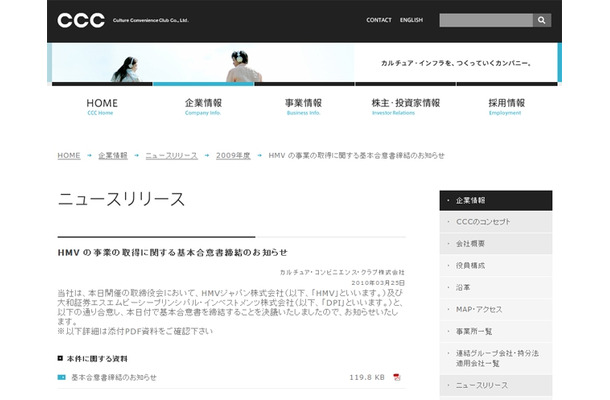Open the PDF icon beside 119.8 KB

396,377
